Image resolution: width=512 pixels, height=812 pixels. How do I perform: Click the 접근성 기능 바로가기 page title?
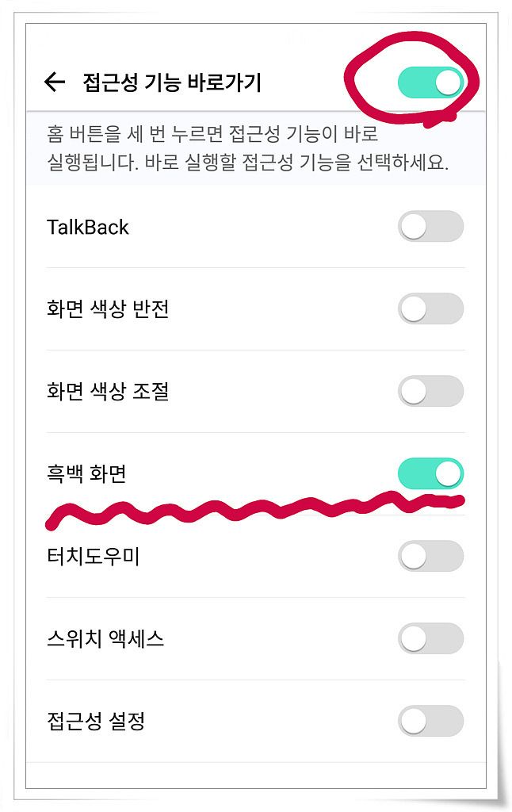pos(173,82)
